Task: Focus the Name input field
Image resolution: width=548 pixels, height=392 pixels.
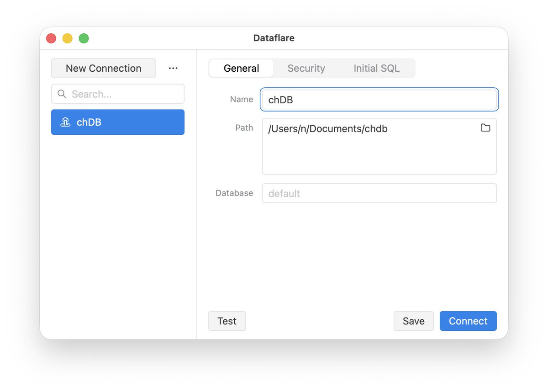Action: coord(379,100)
